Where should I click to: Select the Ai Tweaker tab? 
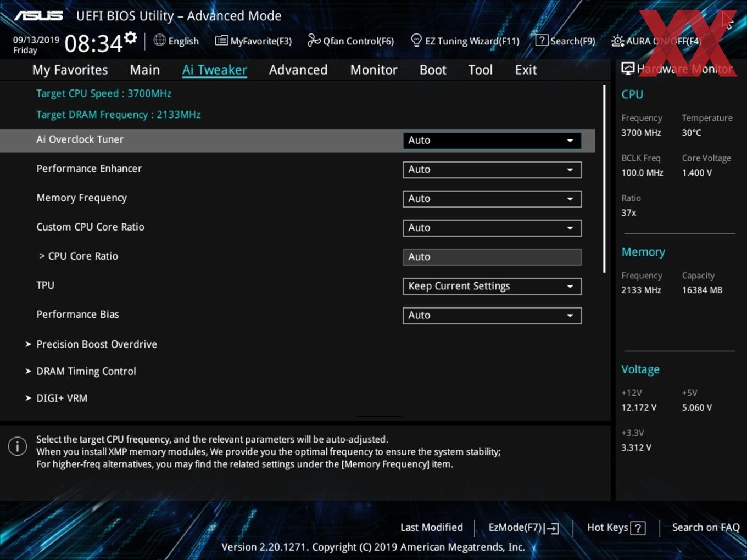click(x=215, y=70)
